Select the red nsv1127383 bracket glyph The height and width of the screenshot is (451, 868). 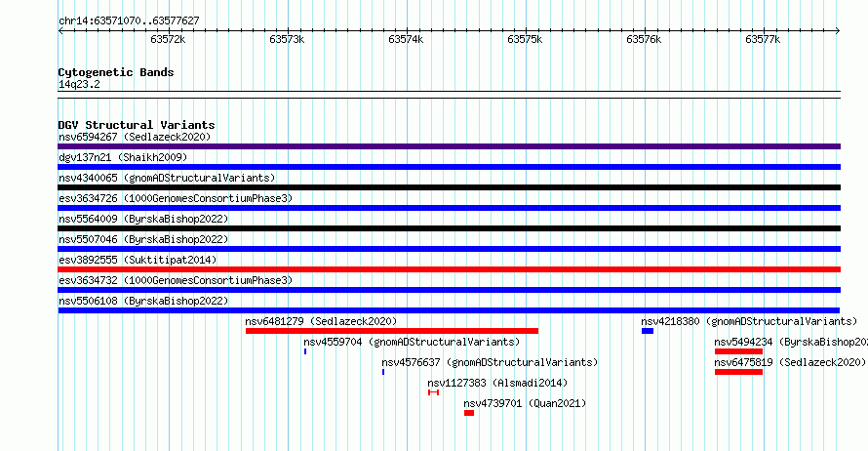(433, 392)
